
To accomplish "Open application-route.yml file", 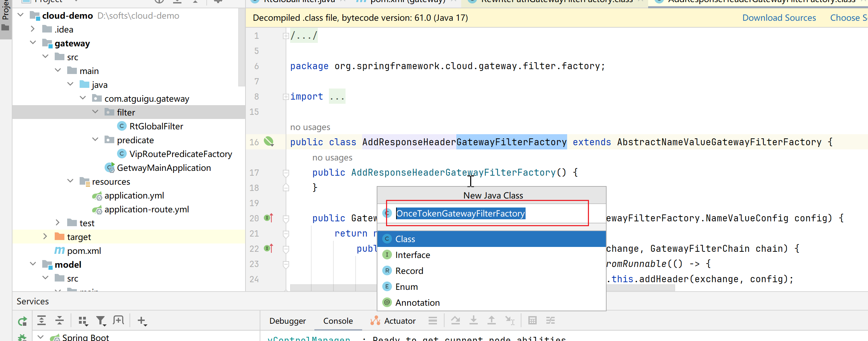I will [x=146, y=209].
